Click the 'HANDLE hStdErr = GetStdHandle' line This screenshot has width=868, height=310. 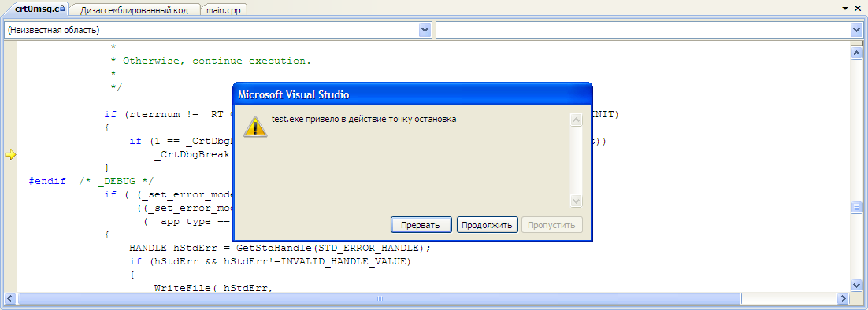coord(280,248)
